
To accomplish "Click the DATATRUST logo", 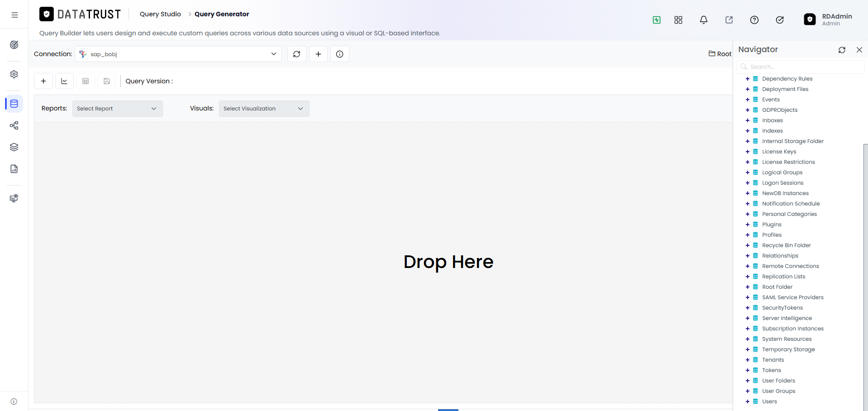I will coord(80,14).
